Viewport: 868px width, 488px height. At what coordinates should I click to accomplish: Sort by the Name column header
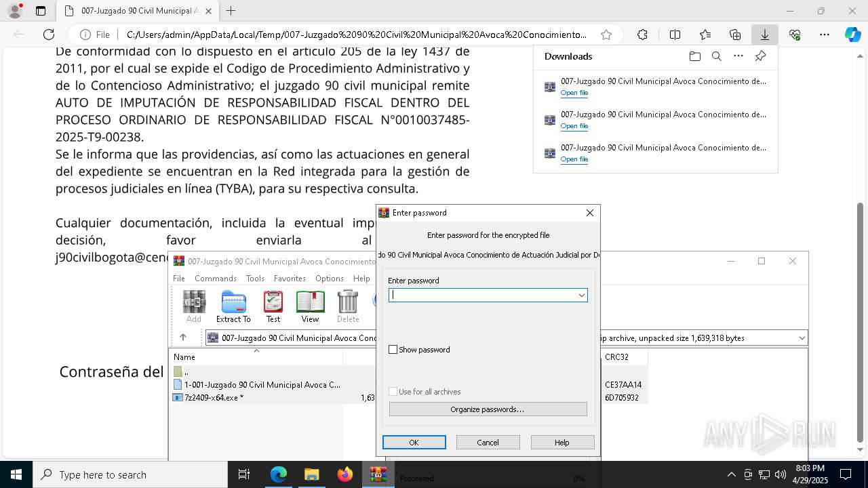click(x=256, y=357)
